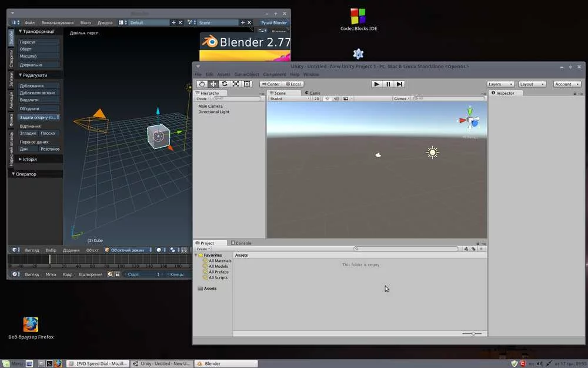
Task: Click search by type icon in Project panel
Action: pos(466,248)
